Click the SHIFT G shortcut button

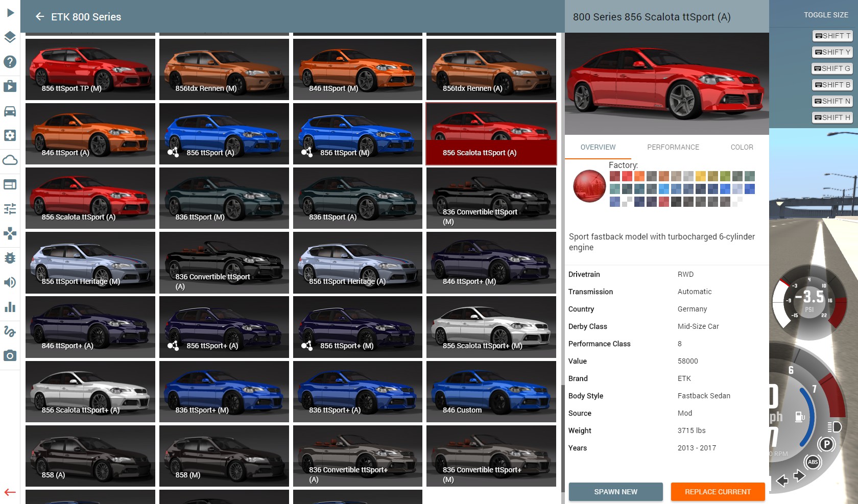point(832,68)
